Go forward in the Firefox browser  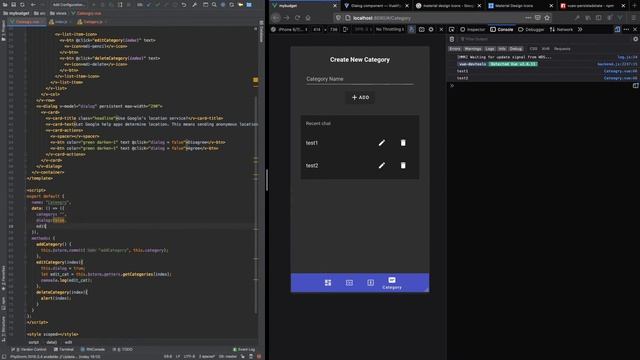(287, 18)
